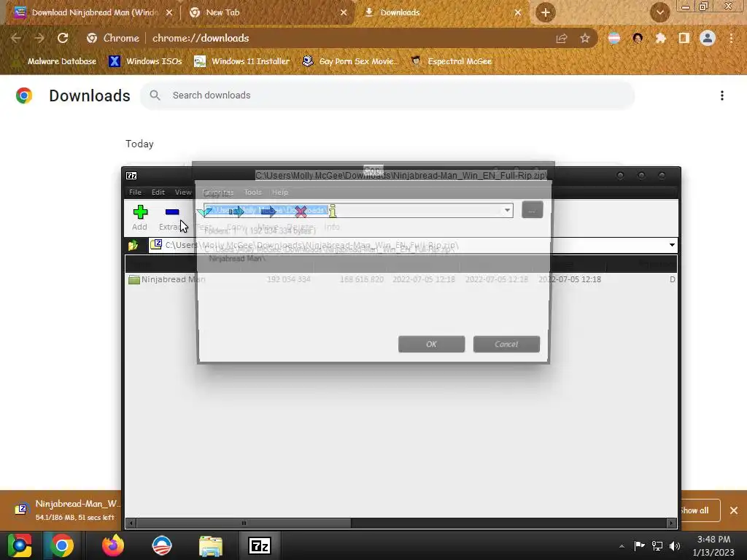Screen dimensions: 747x560
Task: Click Cancel in the Copy dialog
Action: click(506, 344)
